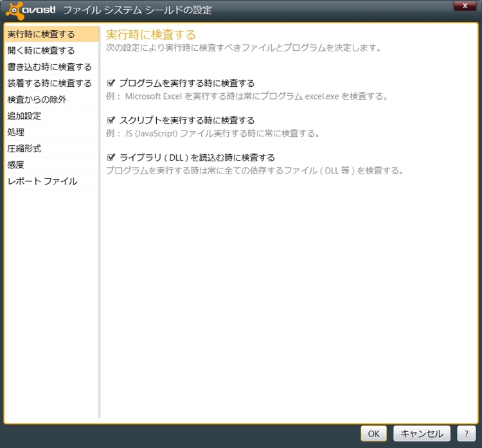The width and height of the screenshot is (482, 448).
Task: Click the ファイル システム シールドの設定 window title
Action: pyautogui.click(x=138, y=10)
